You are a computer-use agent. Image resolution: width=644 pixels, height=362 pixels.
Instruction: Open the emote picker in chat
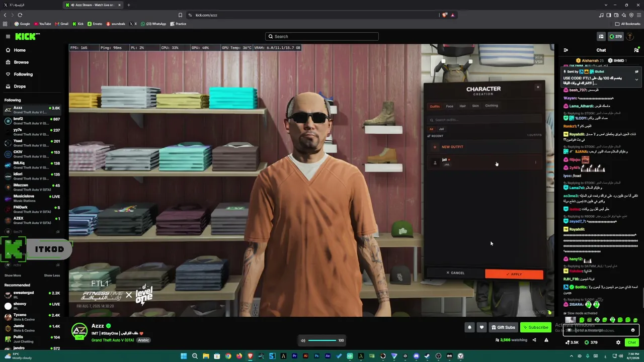point(633,330)
